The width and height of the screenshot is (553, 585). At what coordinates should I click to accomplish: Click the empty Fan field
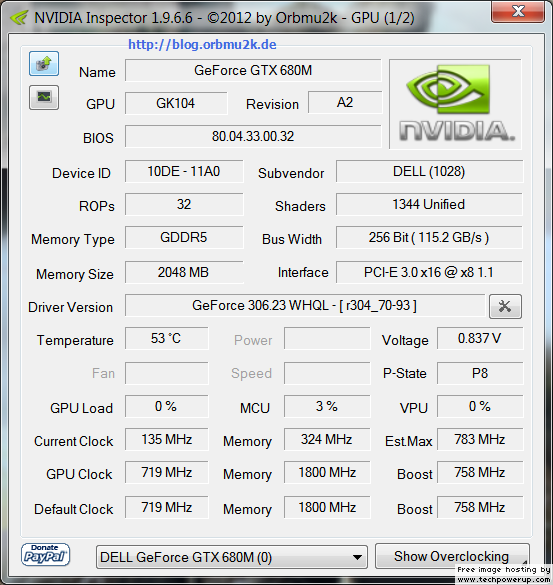[x=166, y=373]
